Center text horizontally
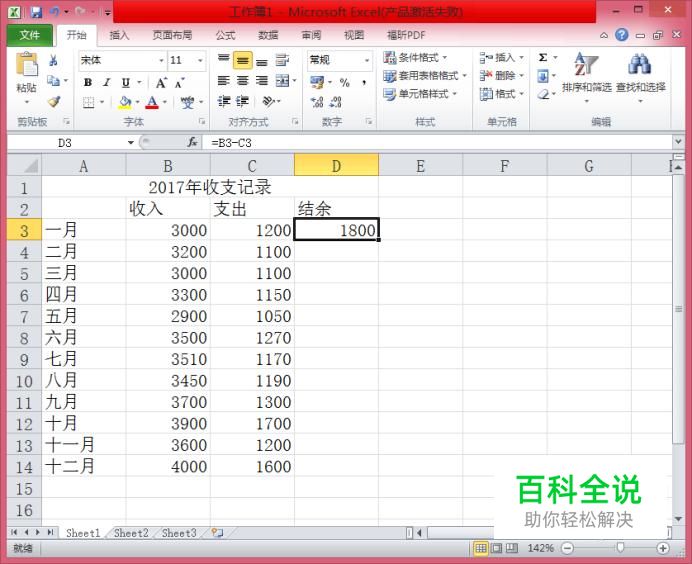The width and height of the screenshot is (692, 564). (x=243, y=81)
